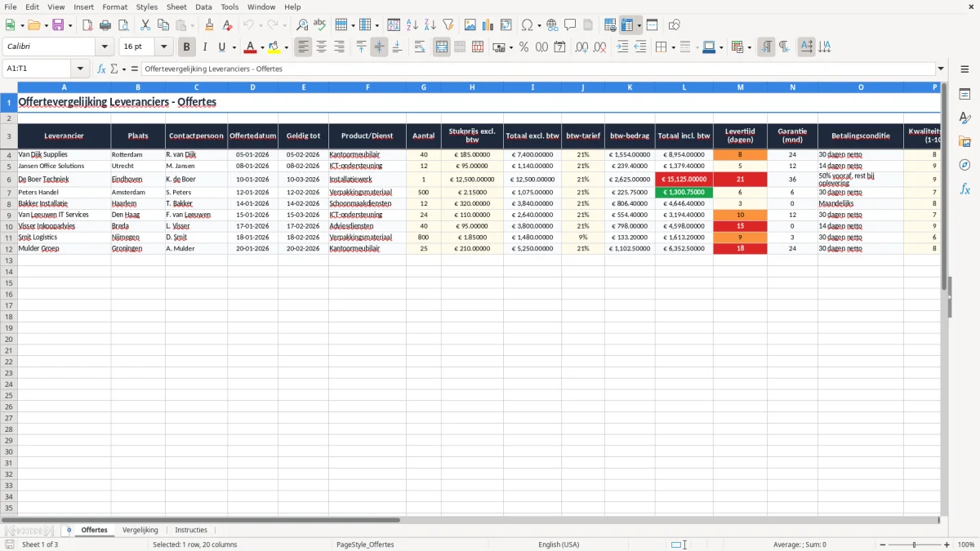980x551 pixels.
Task: Open the conditional formatting dropdown arrow
Action: 749,47
